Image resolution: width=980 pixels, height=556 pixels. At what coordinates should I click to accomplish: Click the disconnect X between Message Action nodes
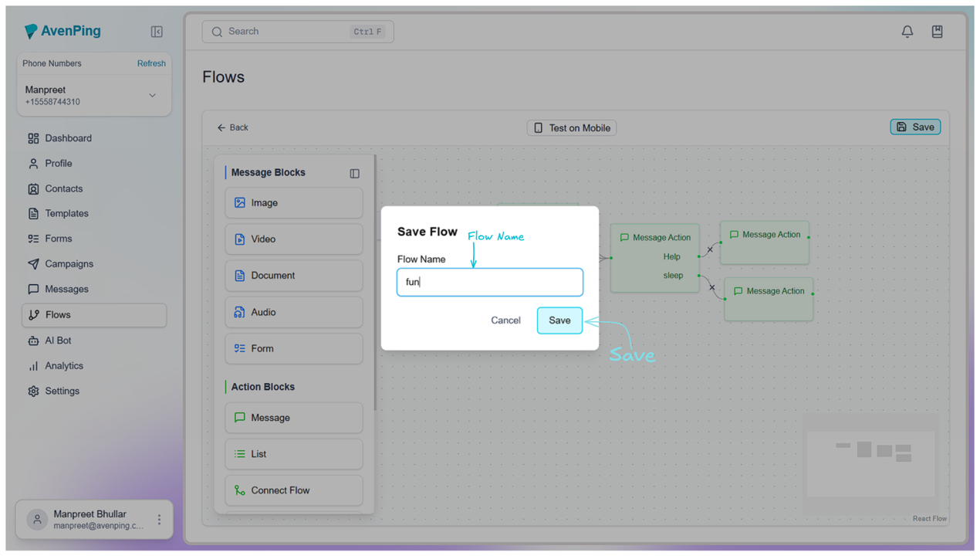click(x=708, y=249)
